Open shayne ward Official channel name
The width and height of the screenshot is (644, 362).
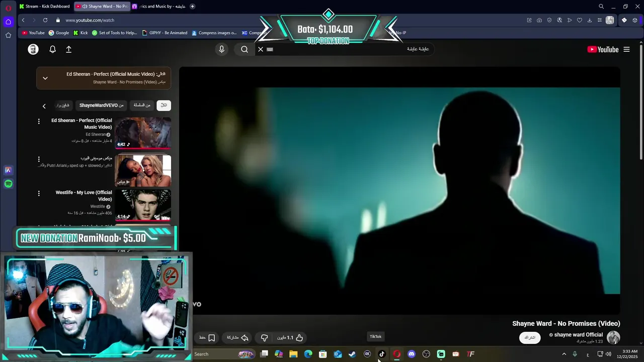pos(578,335)
